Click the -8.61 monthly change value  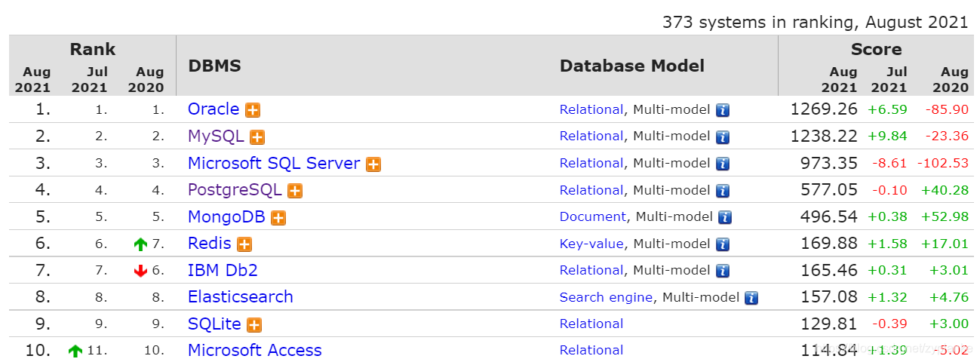889,163
